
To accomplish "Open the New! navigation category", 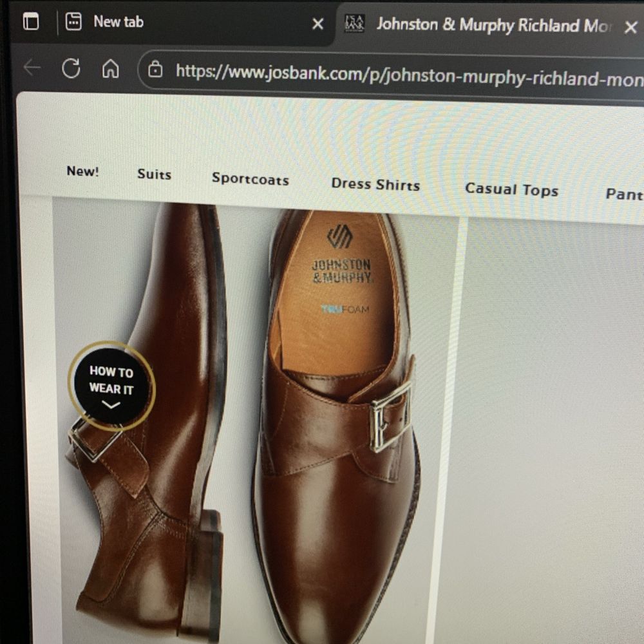I will pos(82,171).
